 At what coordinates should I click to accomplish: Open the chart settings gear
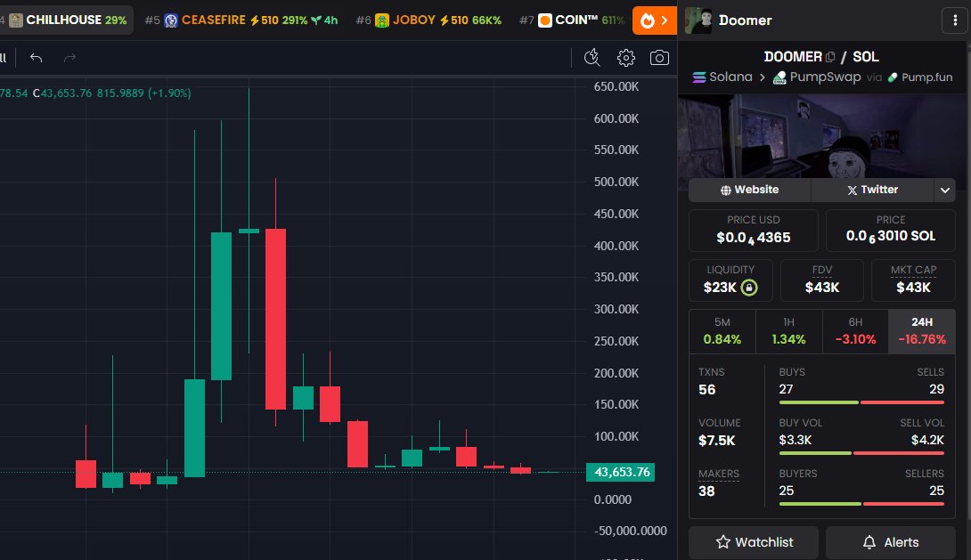pyautogui.click(x=626, y=58)
